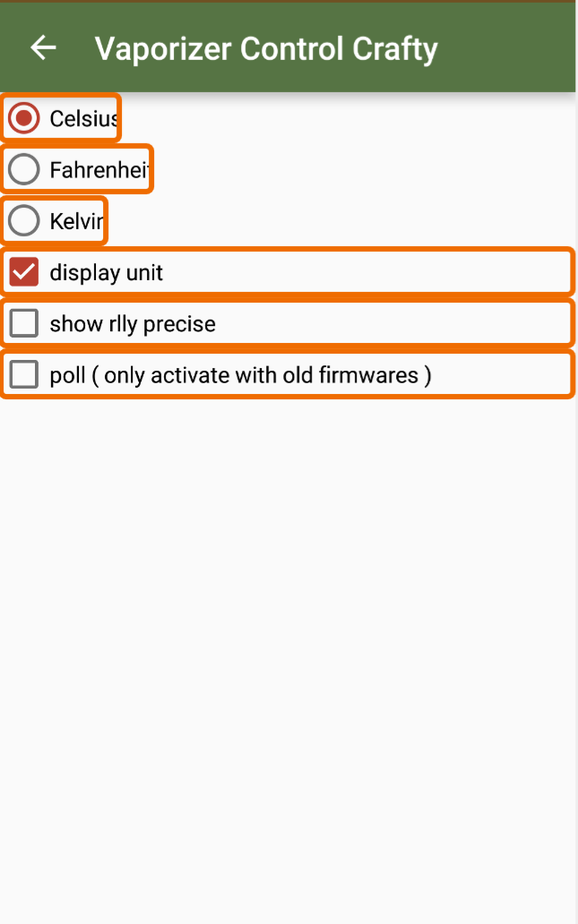Image resolution: width=578 pixels, height=924 pixels.
Task: Click the selected Celsius radio indicator
Action: pos(23,117)
